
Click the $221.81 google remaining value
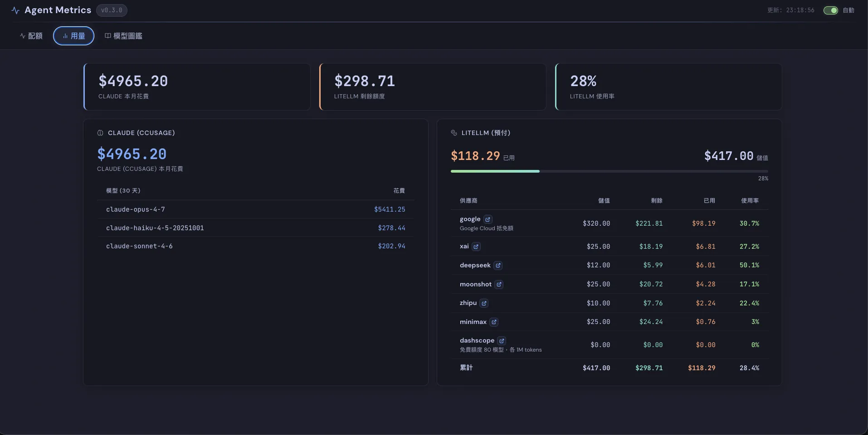(649, 223)
